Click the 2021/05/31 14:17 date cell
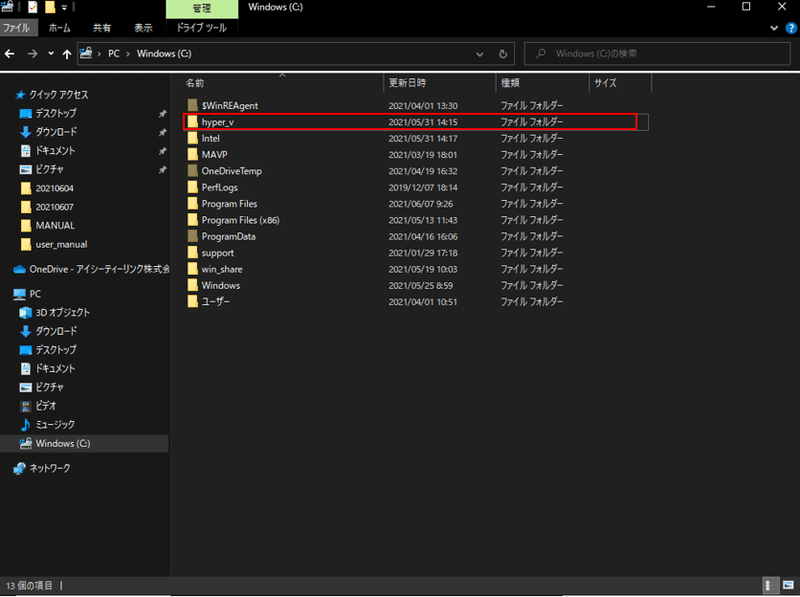 pos(423,138)
